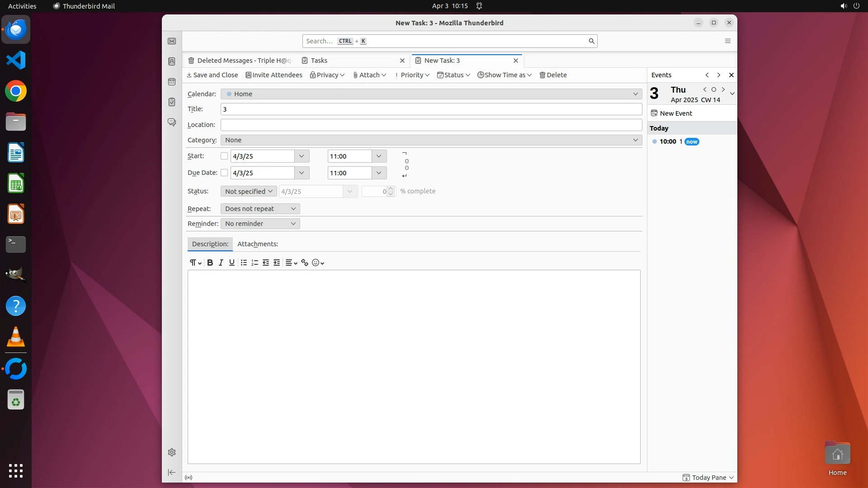Screen dimensions: 868x488
Task: Click the Bold formatting icon
Action: [x=210, y=263]
